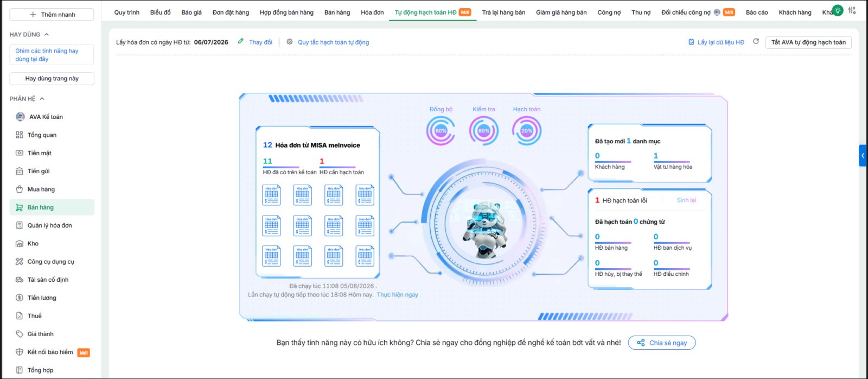
Task: Open Giá thành tag icon
Action: click(x=20, y=334)
